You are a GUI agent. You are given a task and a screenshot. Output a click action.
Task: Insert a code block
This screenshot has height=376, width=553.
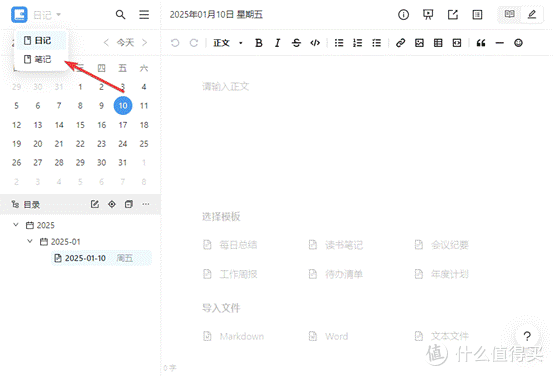(457, 43)
